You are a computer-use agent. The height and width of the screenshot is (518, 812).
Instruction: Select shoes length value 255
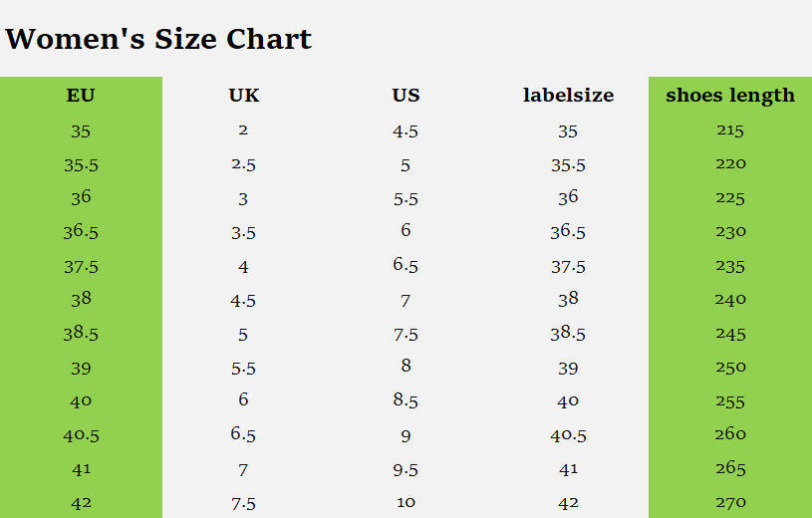tap(730, 400)
